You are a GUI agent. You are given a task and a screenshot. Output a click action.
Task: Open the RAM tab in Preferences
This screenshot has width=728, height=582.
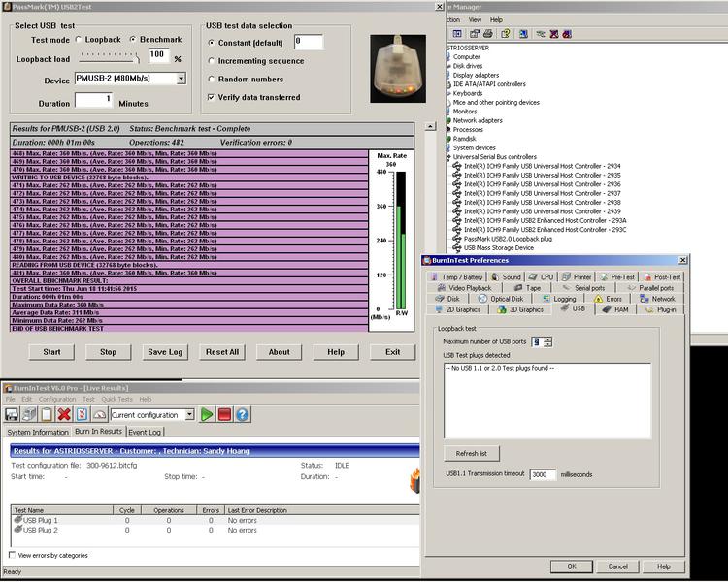[x=615, y=309]
